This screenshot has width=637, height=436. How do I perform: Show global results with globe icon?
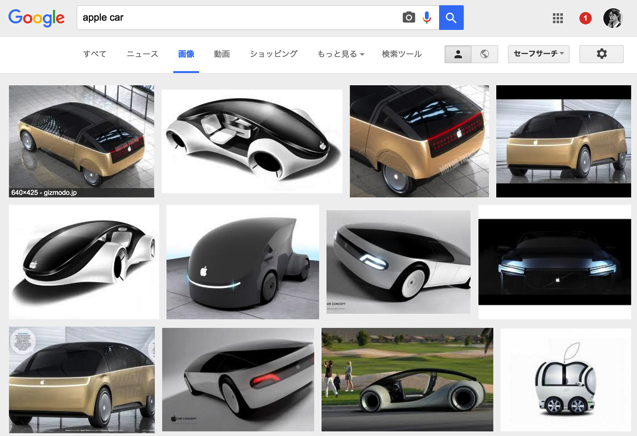(484, 54)
